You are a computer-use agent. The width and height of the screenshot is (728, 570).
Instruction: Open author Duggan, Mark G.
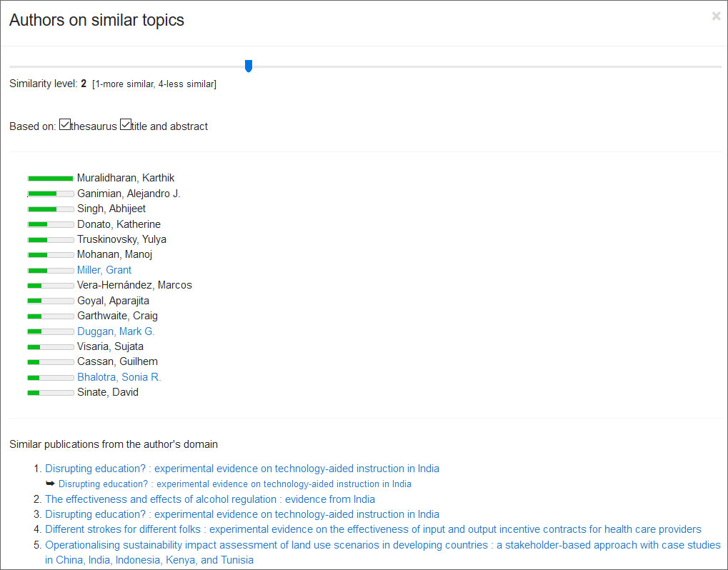click(116, 331)
